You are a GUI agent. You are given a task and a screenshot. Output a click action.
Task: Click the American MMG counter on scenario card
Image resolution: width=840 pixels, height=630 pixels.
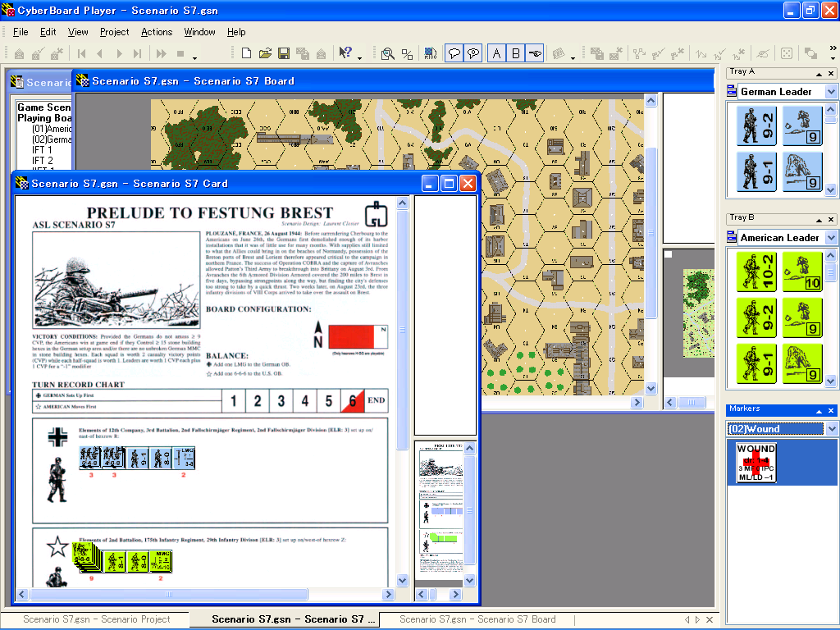(x=161, y=561)
